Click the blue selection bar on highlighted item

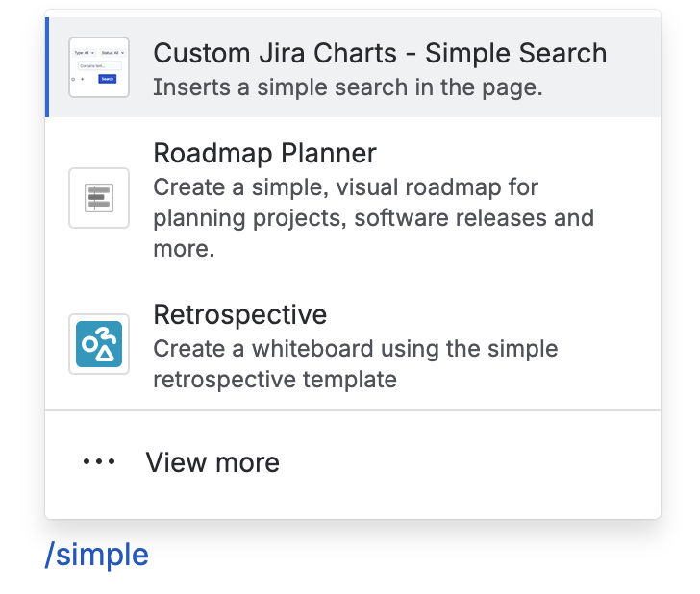[x=47, y=67]
